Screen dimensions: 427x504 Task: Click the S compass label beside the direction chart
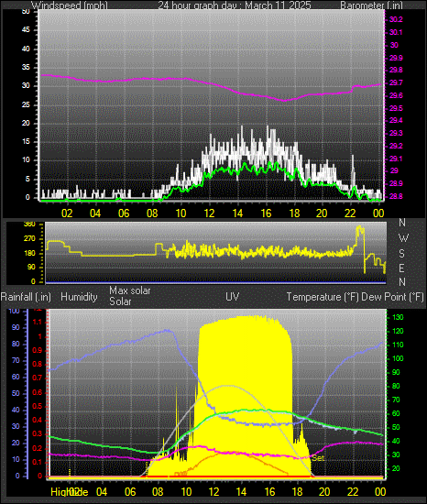click(x=401, y=254)
